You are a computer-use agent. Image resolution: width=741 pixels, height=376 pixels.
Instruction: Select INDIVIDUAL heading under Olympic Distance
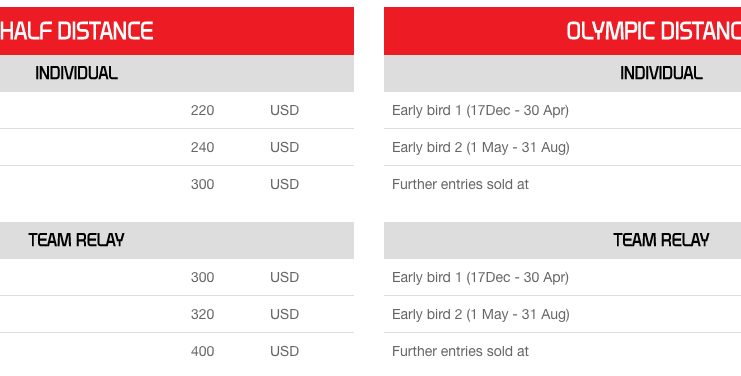(x=661, y=73)
